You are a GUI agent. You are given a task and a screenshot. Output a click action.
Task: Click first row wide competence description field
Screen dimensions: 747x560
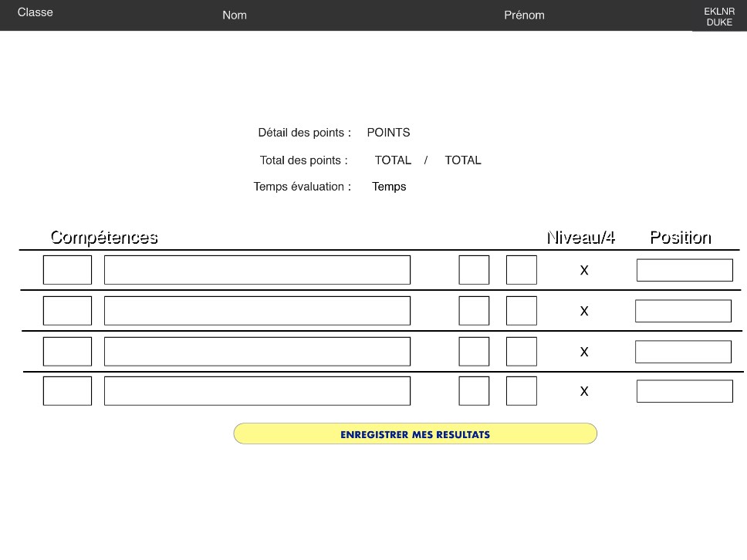pos(257,270)
